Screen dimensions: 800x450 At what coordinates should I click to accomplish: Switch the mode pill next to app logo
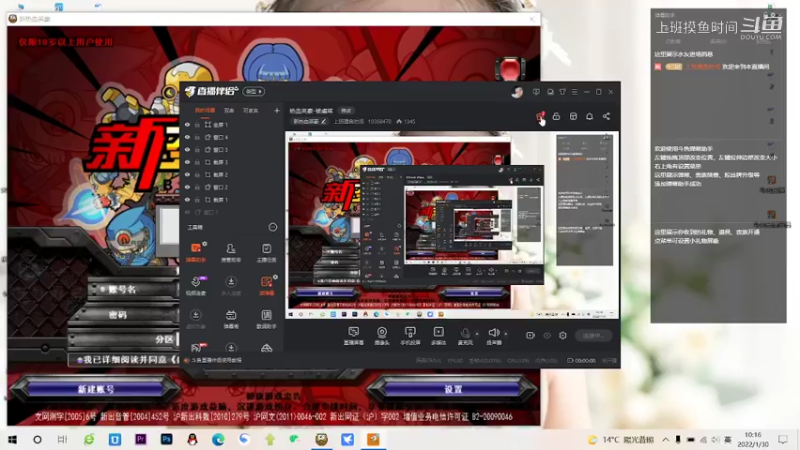254,91
